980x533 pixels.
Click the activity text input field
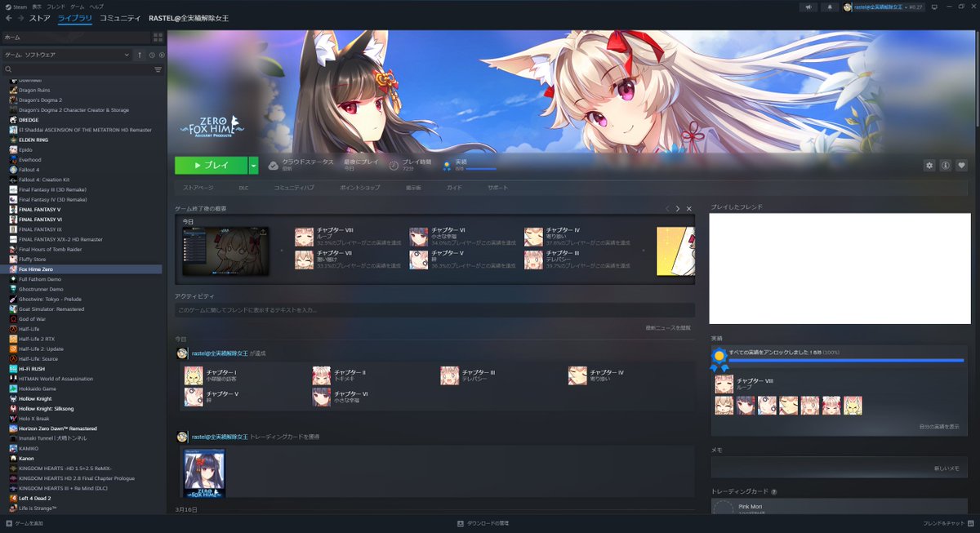(434, 310)
